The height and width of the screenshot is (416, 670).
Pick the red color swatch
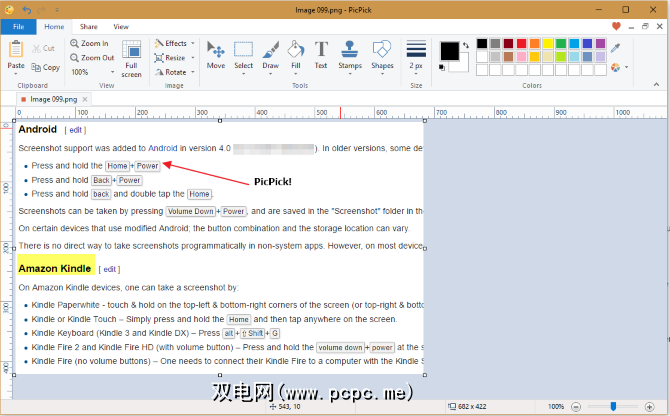click(521, 44)
